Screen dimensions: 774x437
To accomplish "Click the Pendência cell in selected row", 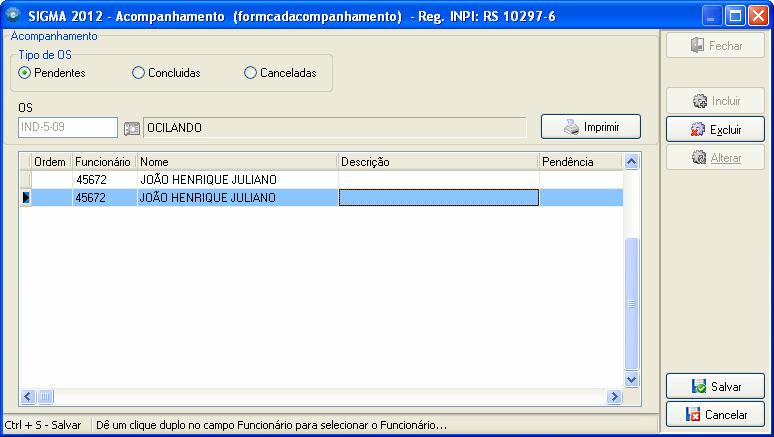I will coord(580,198).
